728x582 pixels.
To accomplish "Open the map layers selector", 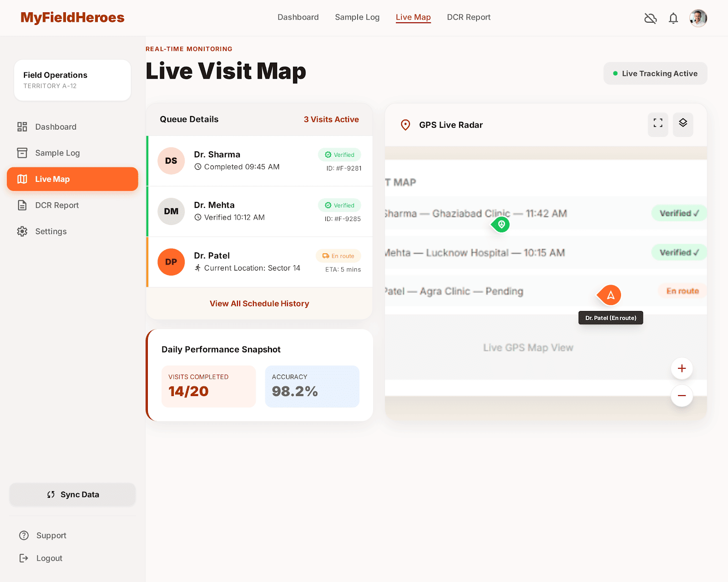I will [683, 125].
